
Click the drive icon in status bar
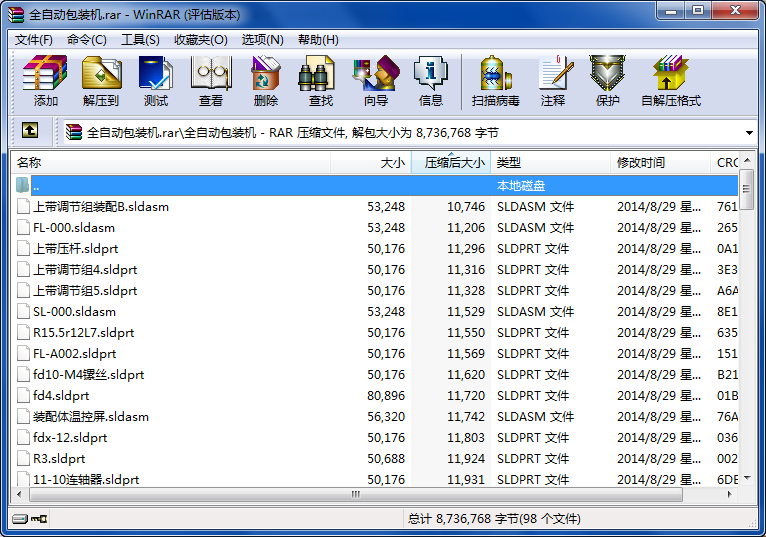(20, 519)
